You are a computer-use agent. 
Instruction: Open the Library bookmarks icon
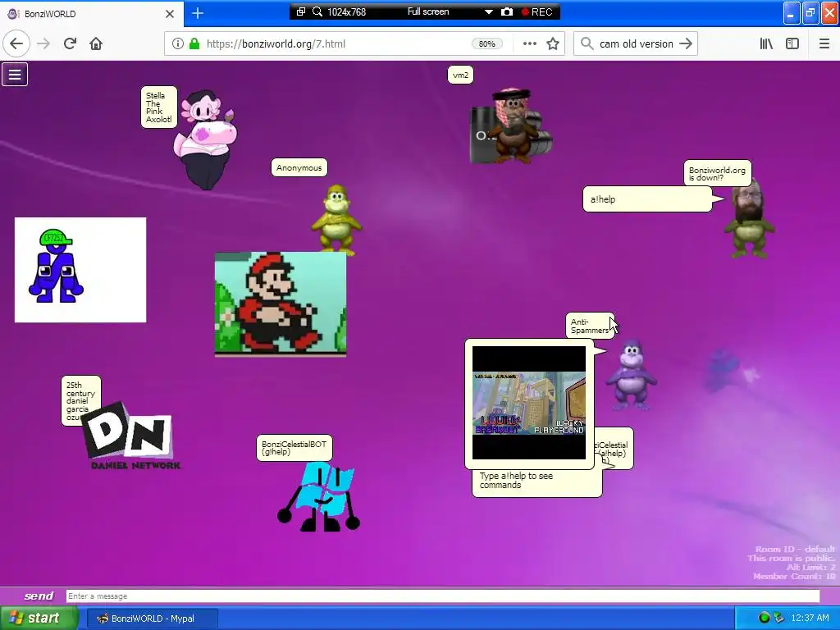point(766,43)
